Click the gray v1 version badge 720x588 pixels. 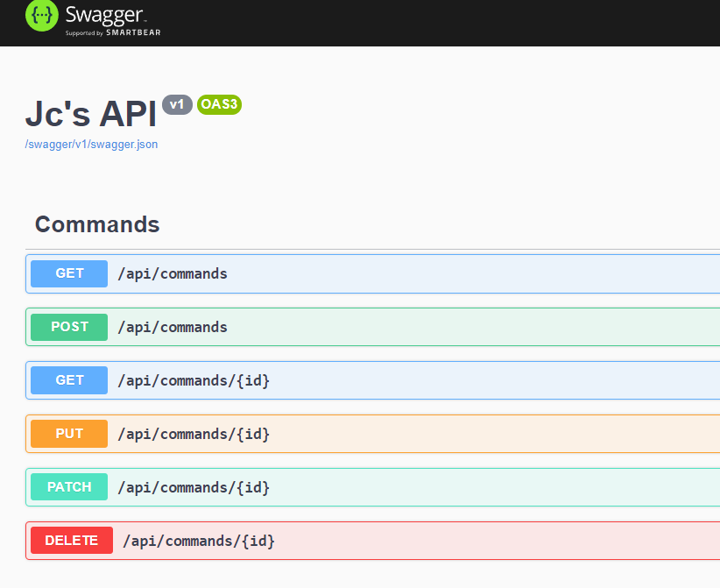(x=177, y=104)
